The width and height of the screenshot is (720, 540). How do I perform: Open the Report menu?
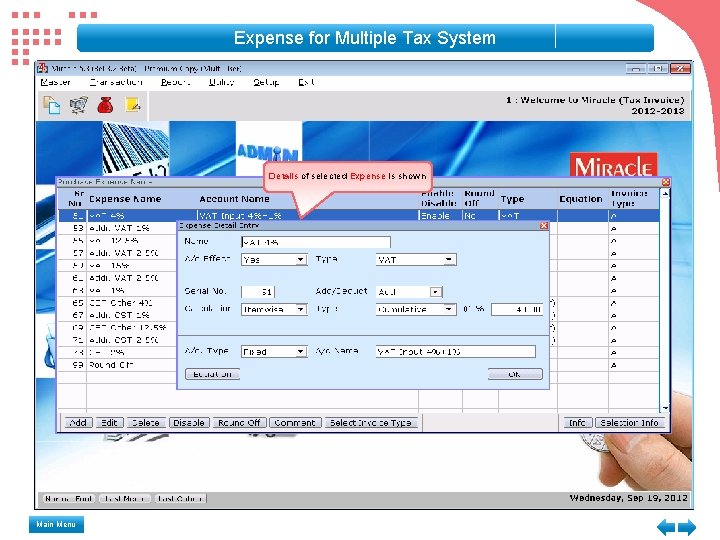(175, 82)
